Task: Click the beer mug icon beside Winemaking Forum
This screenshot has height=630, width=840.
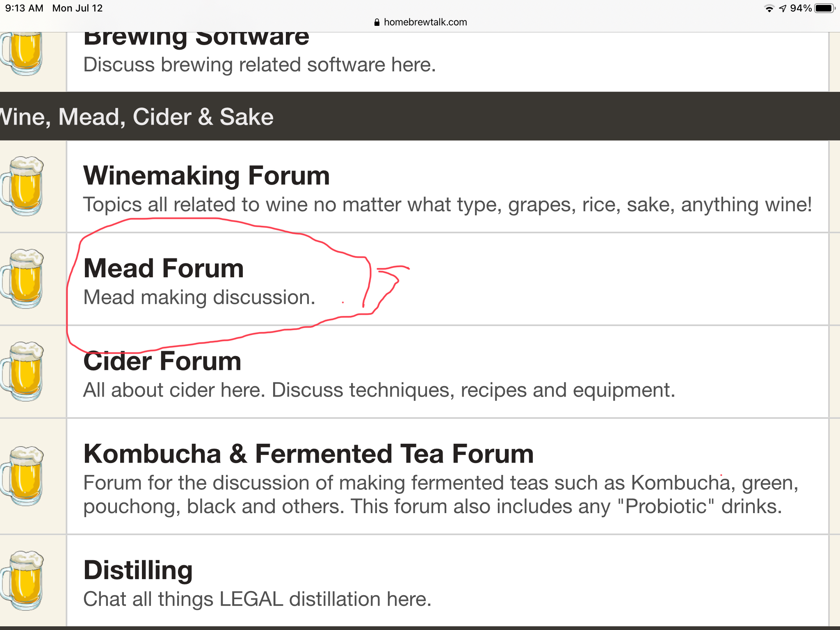Action: (22, 186)
